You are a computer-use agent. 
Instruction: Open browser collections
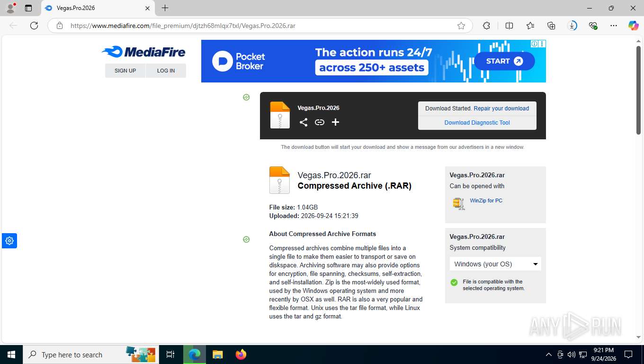tap(551, 26)
